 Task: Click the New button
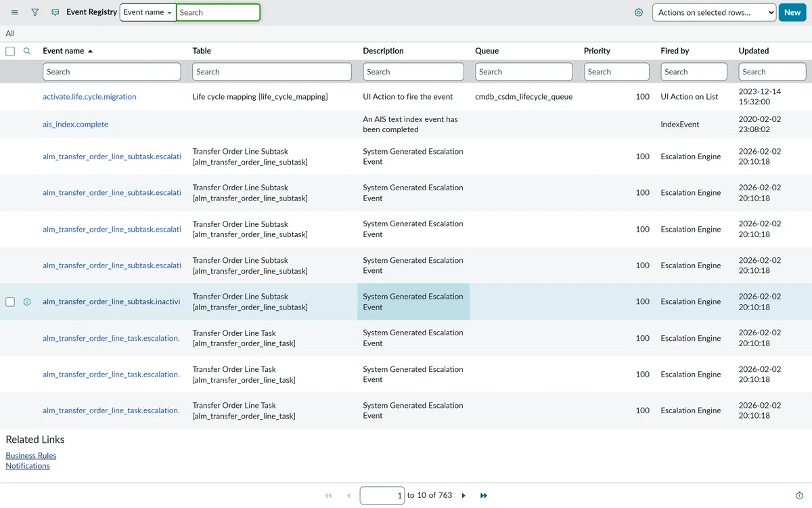click(x=792, y=12)
